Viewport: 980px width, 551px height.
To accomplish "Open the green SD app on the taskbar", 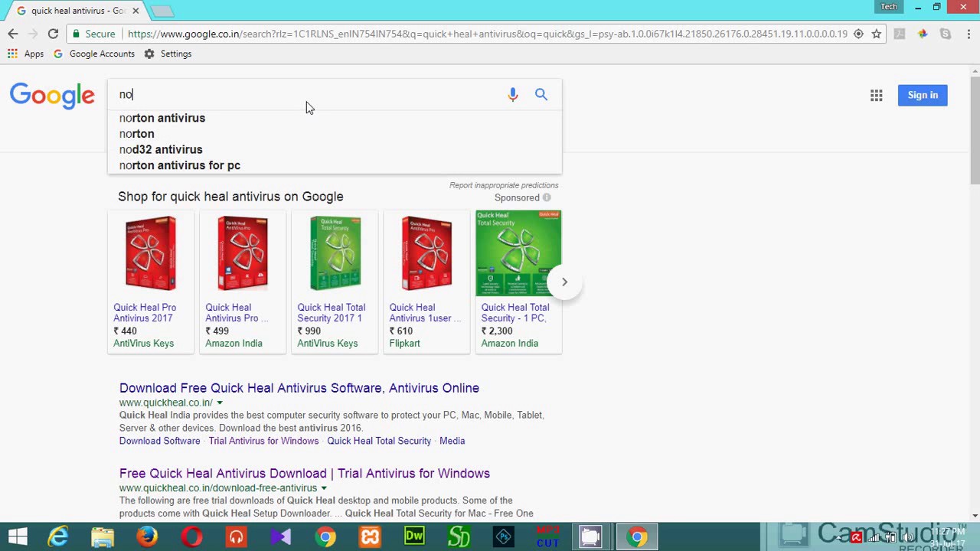I will pos(459,536).
